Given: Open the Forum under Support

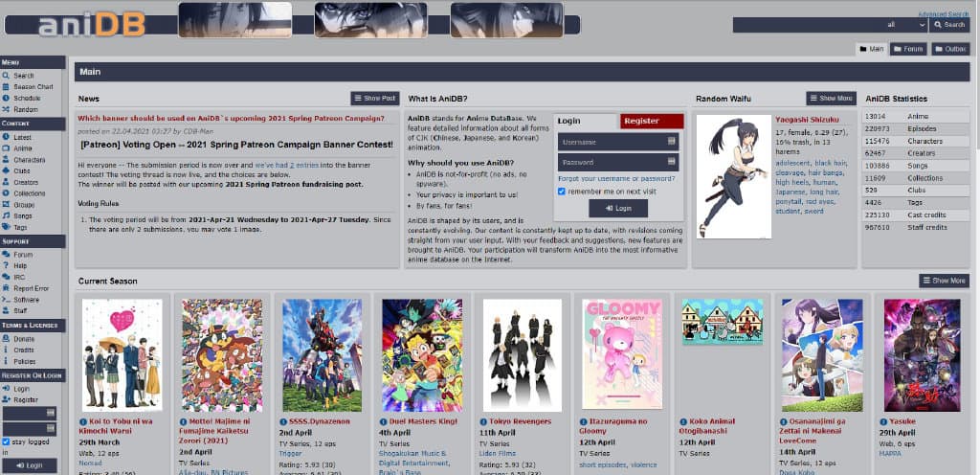Looking at the screenshot, I should coord(23,255).
